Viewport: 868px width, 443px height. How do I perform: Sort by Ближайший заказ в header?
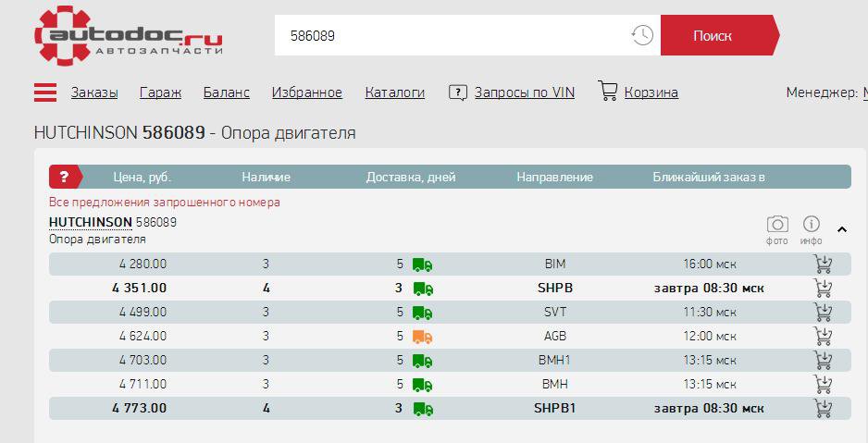pos(709,178)
